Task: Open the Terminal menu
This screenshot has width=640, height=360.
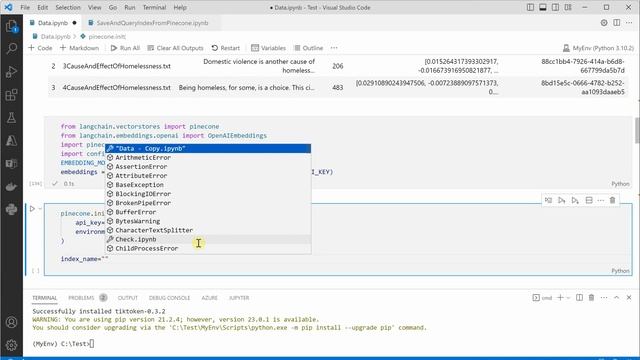Action: 154,7
